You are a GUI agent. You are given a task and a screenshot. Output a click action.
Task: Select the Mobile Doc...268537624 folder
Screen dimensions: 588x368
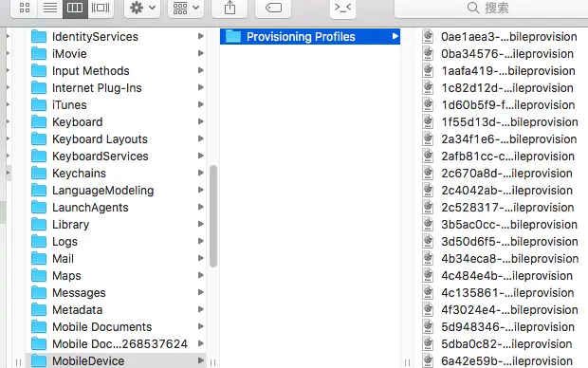(116, 343)
